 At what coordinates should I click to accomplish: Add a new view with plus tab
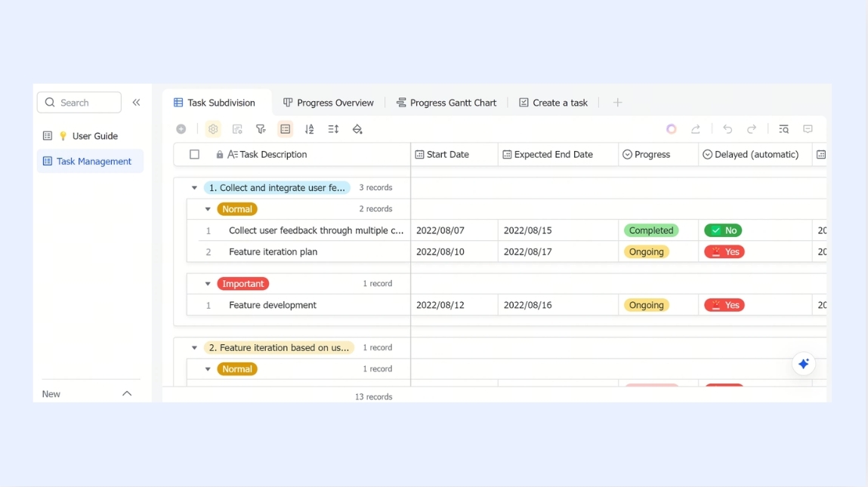(618, 103)
